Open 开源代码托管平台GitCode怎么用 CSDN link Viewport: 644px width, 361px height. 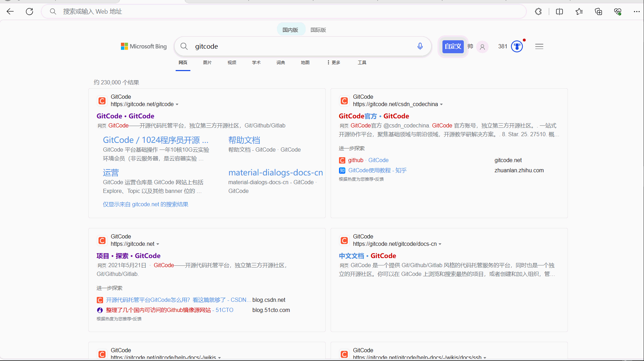[178, 300]
